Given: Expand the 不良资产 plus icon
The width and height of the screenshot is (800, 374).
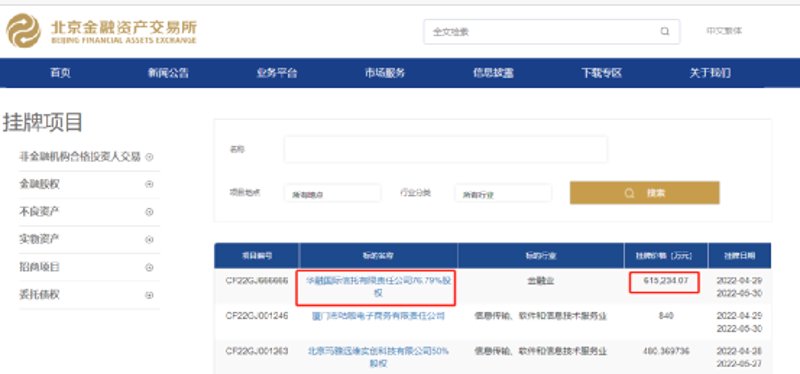Looking at the screenshot, I should [149, 212].
